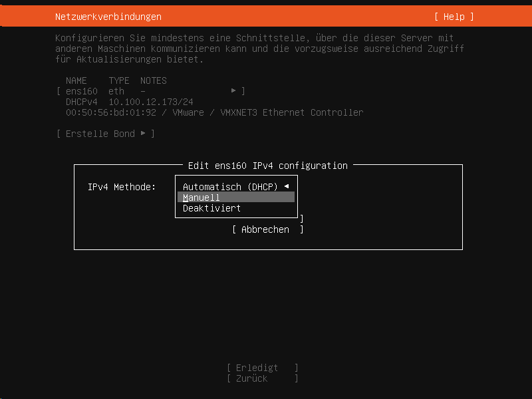Click the IPv4 Methode label
The width and height of the screenshot is (532, 399).
click(122, 187)
